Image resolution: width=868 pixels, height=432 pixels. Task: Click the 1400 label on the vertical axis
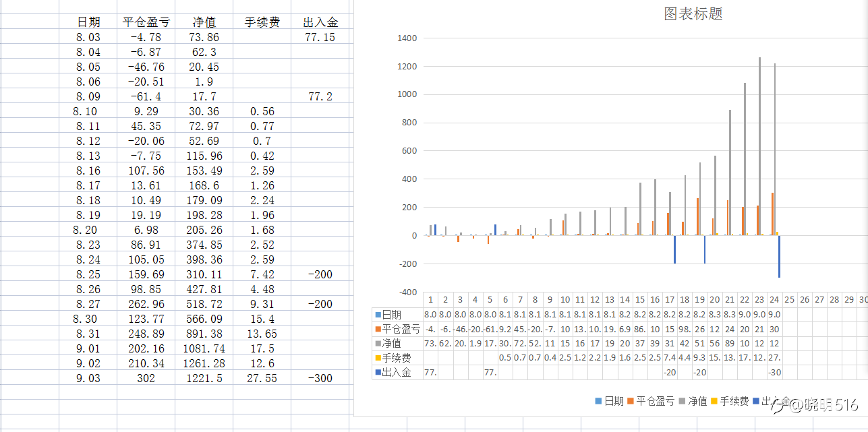pyautogui.click(x=407, y=38)
